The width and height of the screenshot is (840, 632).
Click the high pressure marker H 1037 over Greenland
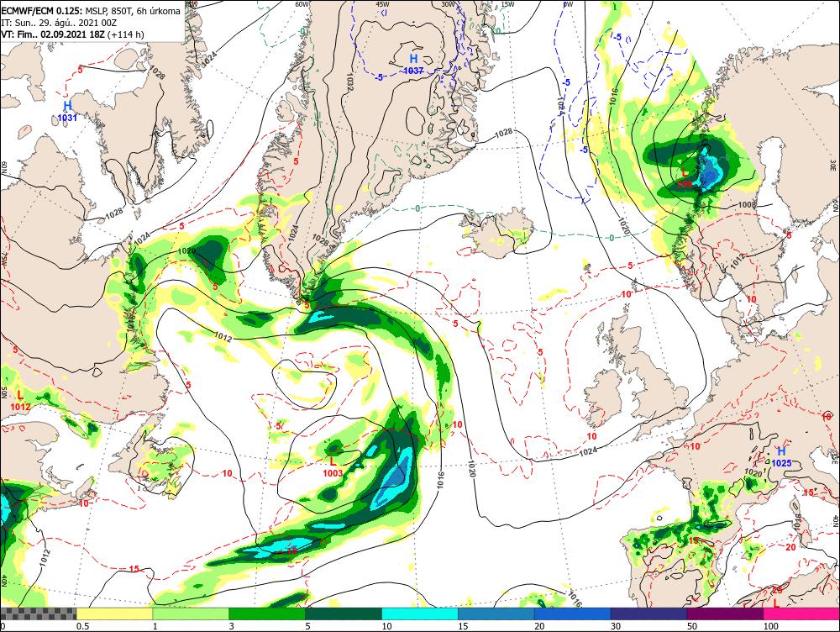click(413, 64)
